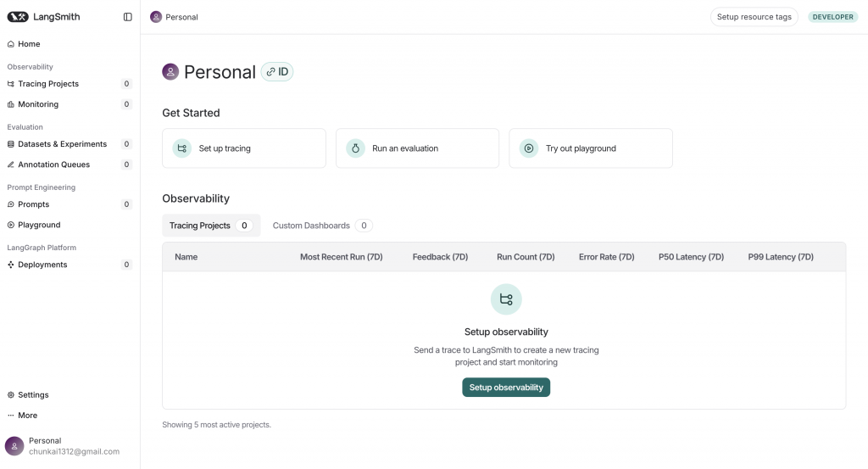868x469 pixels.
Task: Switch to the Custom Dashboards tab
Action: [x=322, y=226]
